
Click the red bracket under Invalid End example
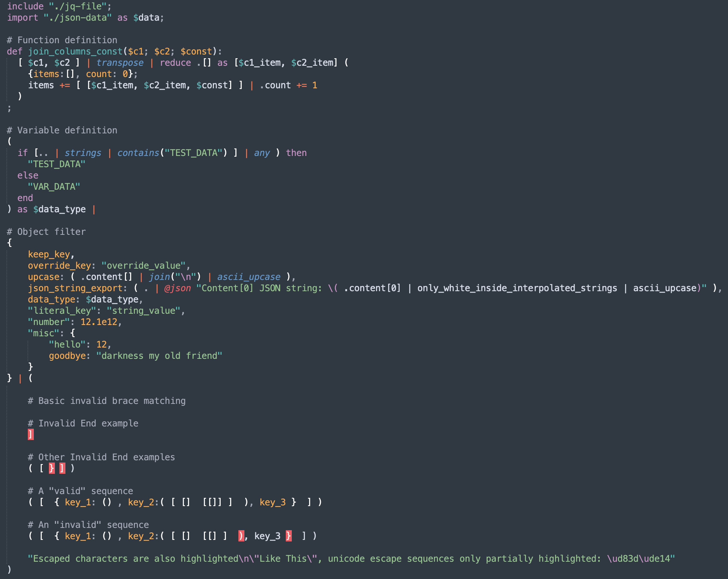tap(30, 435)
